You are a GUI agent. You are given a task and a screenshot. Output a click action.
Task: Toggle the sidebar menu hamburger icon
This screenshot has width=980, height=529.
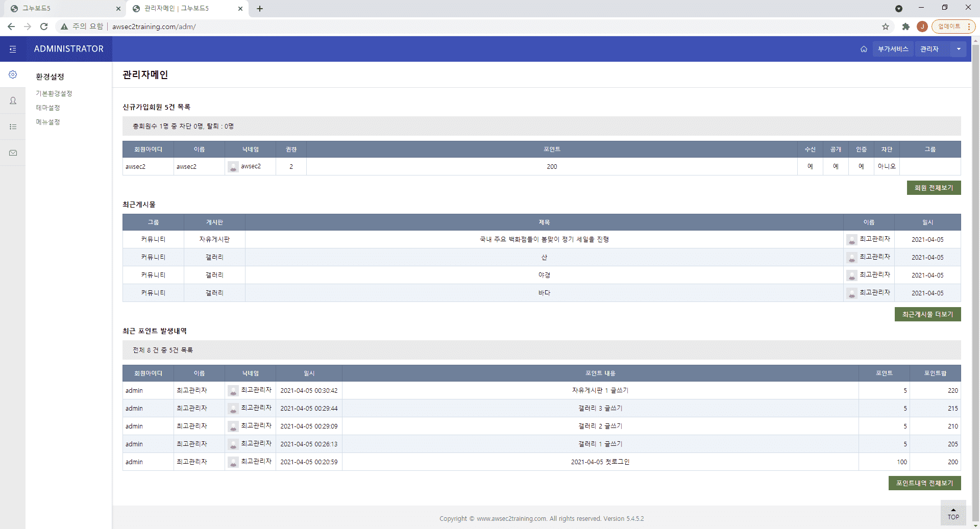(13, 49)
